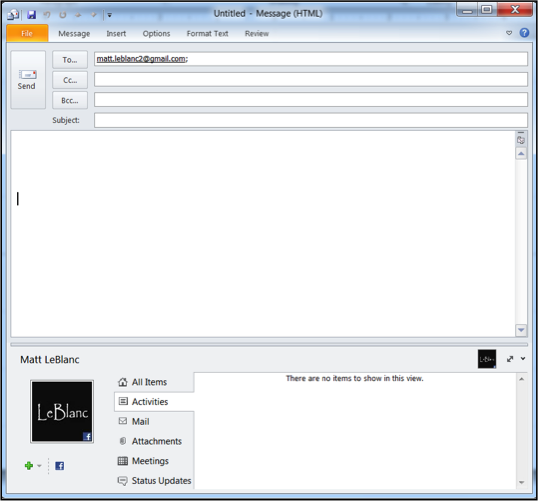Toggle the People Pane size with the diagonal arrow
The image size is (538, 501).
[510, 359]
